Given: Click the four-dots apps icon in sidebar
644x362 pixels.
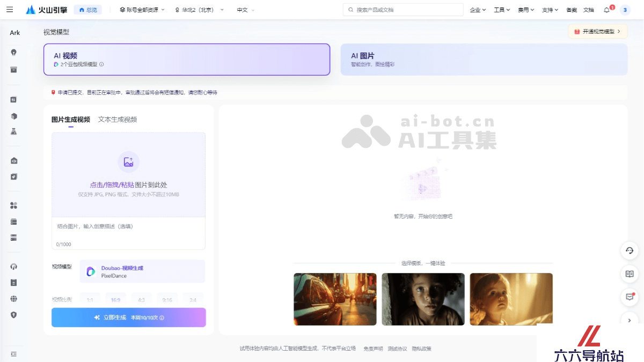Looking at the screenshot, I should pos(14,205).
